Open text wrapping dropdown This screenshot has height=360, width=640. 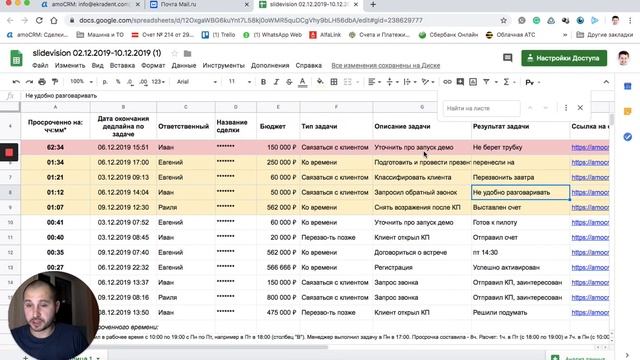click(409, 82)
